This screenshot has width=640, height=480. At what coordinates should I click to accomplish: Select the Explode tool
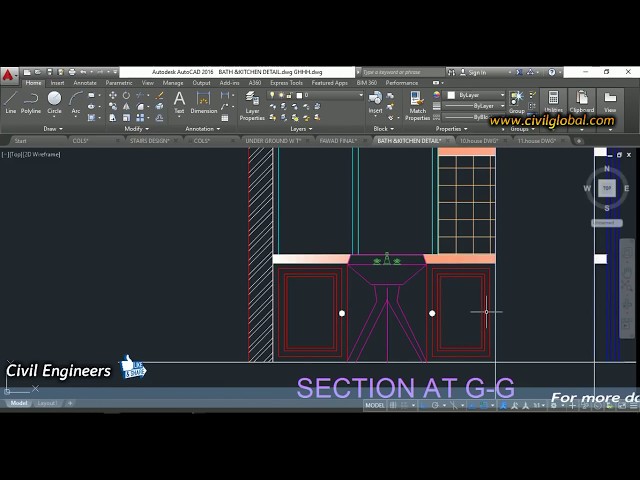pyautogui.click(x=160, y=107)
